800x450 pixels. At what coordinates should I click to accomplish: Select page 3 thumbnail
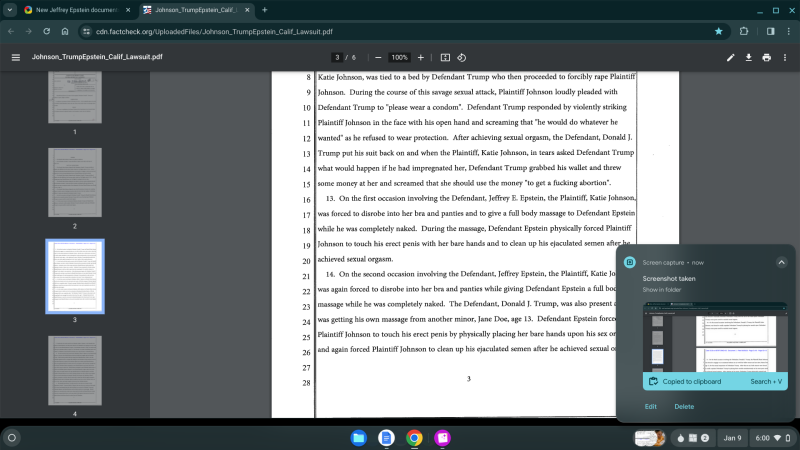click(75, 277)
